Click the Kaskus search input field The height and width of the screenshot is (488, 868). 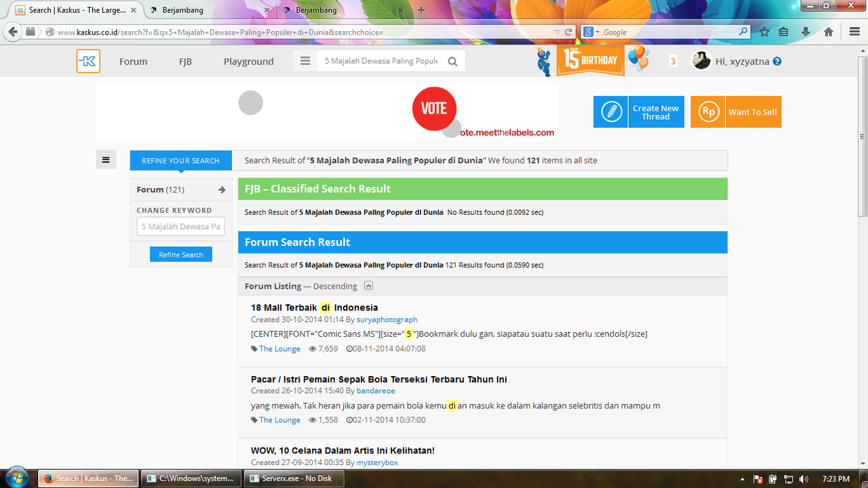point(381,61)
